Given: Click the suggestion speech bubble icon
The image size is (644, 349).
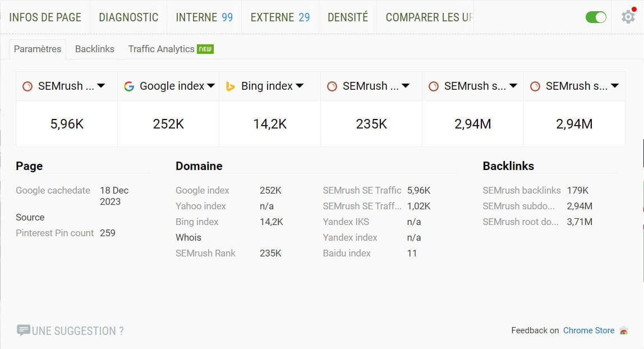Looking at the screenshot, I should click(x=24, y=330).
